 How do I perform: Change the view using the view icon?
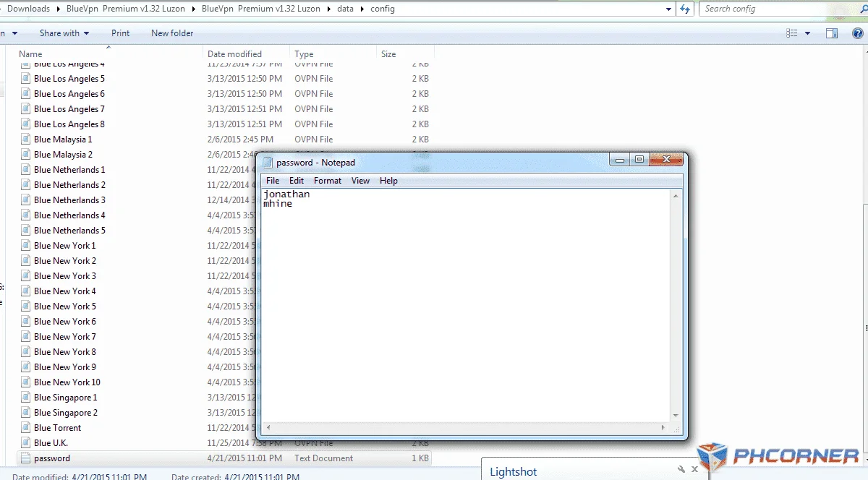(x=791, y=33)
